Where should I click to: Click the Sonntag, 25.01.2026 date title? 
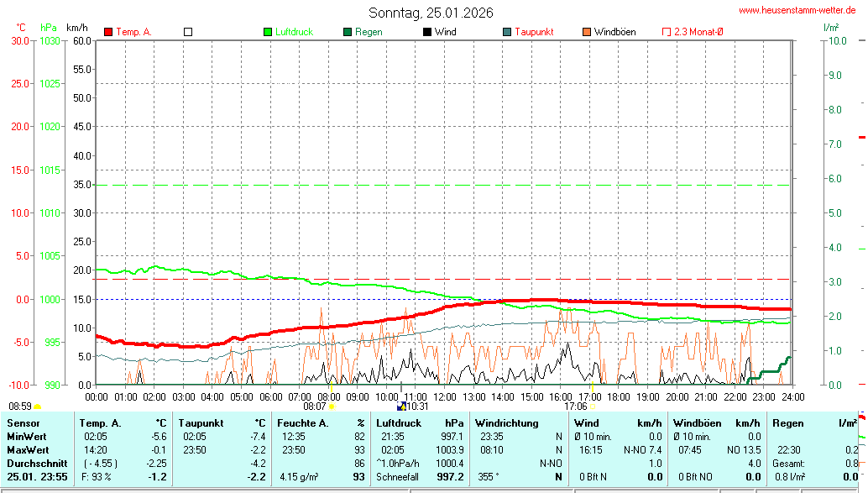coord(431,13)
